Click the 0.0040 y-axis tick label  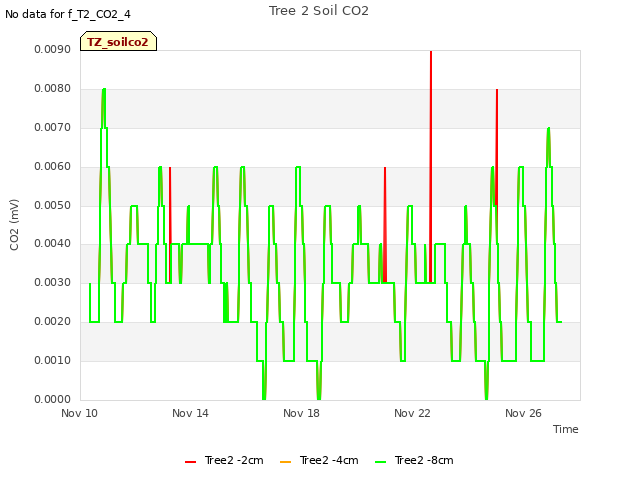click(52, 243)
